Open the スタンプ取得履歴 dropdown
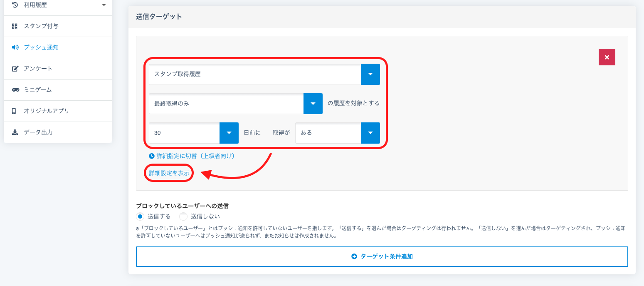644x286 pixels. [370, 74]
